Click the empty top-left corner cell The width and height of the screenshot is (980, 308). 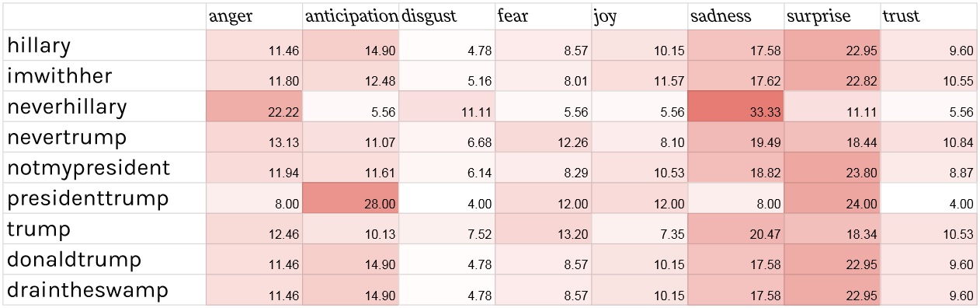click(105, 16)
